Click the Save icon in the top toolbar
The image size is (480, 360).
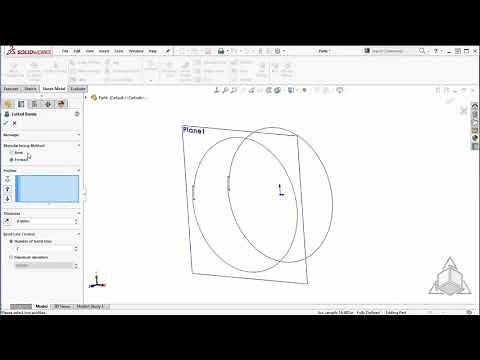coord(221,51)
